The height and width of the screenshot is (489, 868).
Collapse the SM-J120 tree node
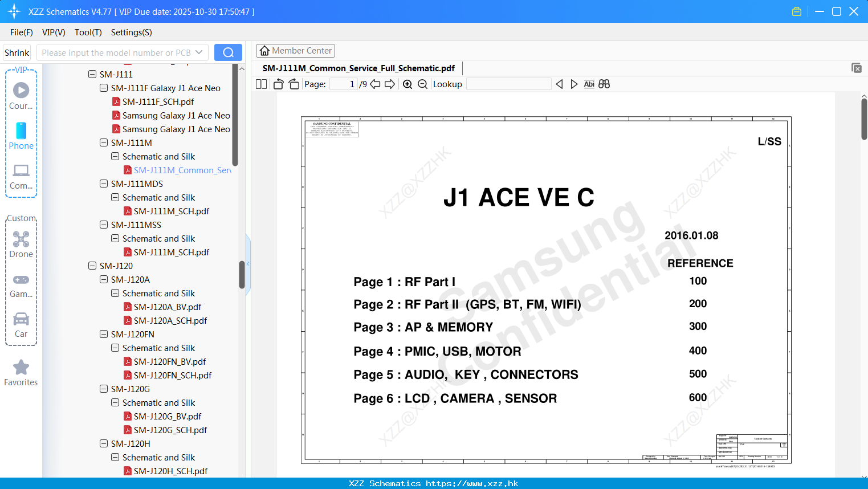(92, 266)
